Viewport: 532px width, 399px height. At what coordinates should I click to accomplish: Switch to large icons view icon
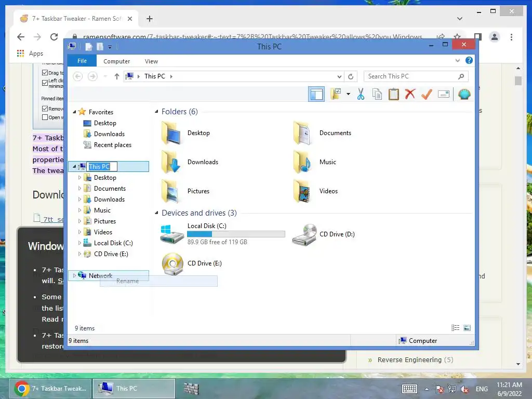(x=467, y=328)
